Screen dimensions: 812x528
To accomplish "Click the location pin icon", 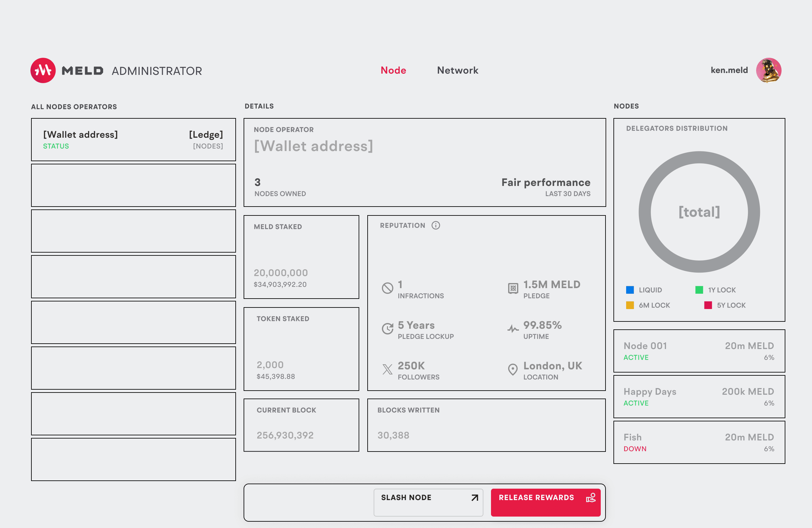I will tap(513, 369).
